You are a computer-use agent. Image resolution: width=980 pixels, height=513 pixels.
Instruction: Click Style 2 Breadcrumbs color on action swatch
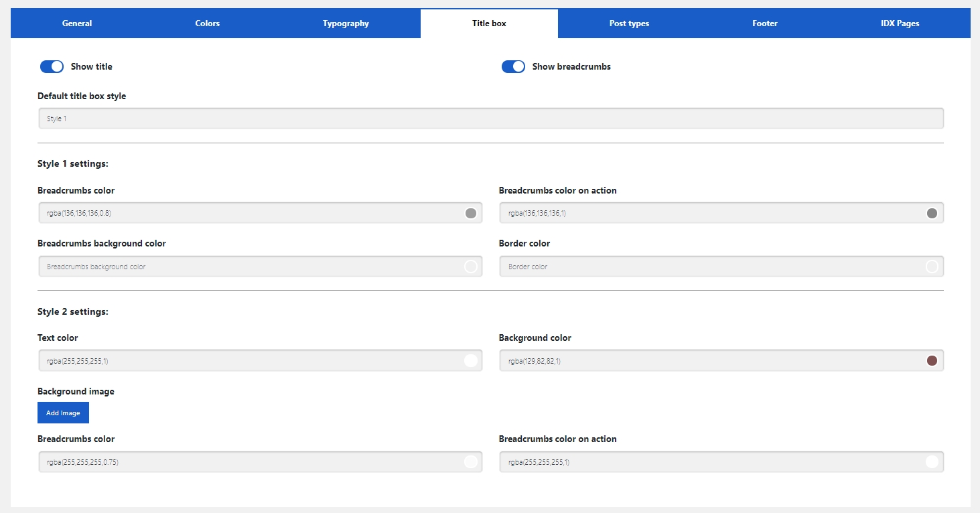[931, 462]
